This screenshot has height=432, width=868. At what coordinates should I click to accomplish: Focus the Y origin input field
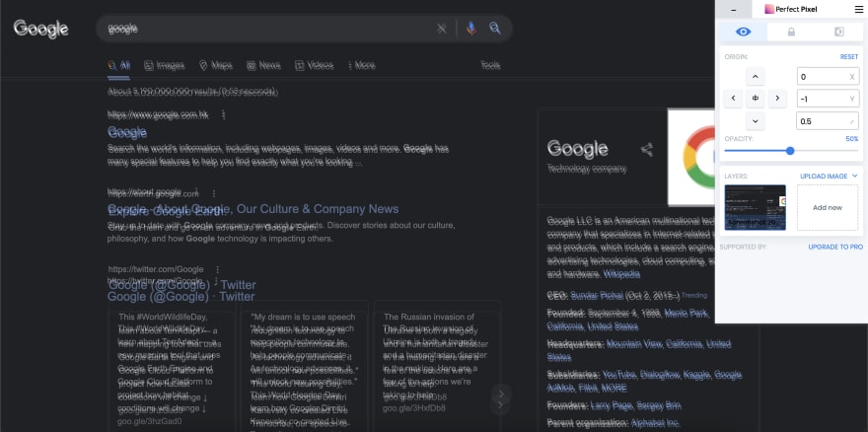click(828, 99)
